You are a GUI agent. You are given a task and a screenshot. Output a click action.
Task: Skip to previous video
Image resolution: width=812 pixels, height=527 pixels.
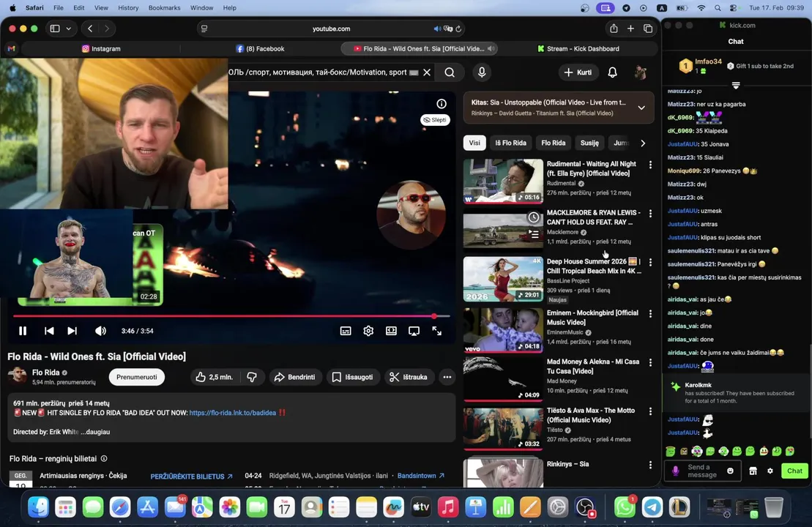click(49, 331)
